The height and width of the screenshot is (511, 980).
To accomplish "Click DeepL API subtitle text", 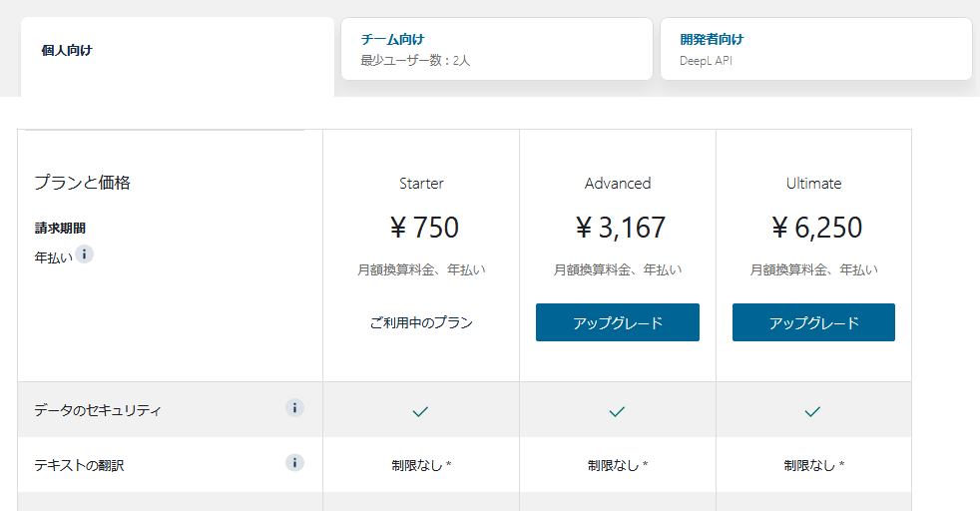I will click(x=706, y=61).
